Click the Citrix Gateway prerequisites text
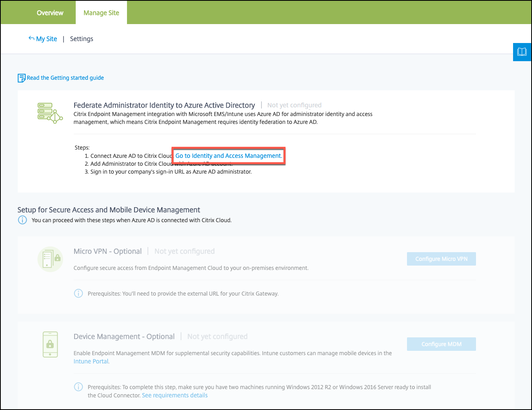 coord(183,294)
